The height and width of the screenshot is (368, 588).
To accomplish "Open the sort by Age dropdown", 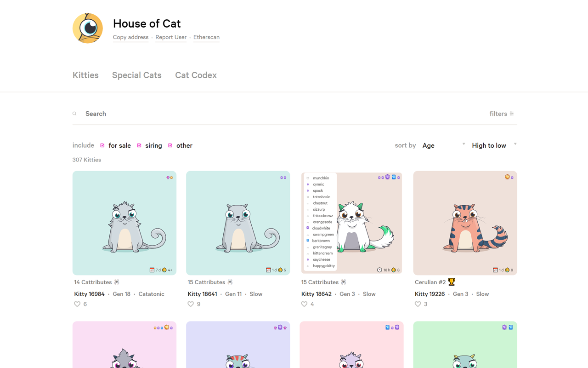I will coord(444,145).
